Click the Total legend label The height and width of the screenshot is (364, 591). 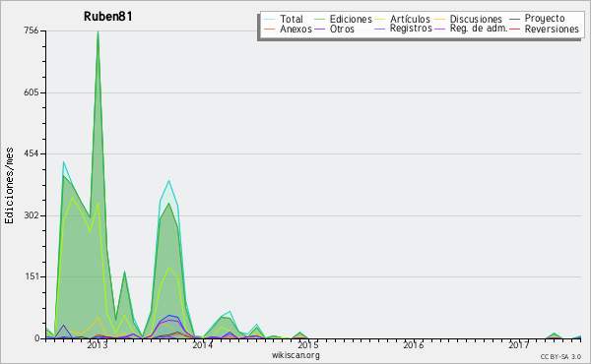292,20
